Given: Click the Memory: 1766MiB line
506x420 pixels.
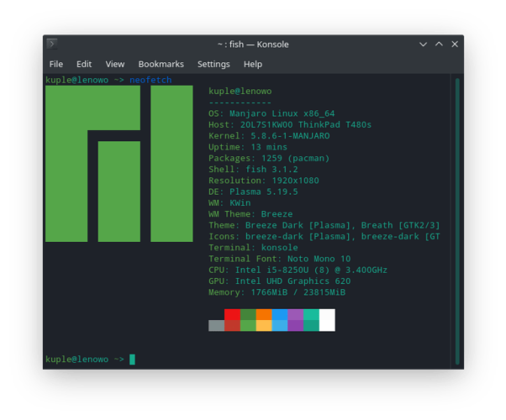Looking at the screenshot, I should pos(277,292).
